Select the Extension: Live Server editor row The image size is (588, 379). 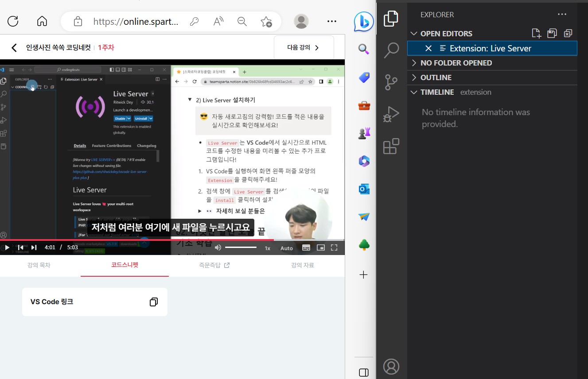[x=492, y=48]
